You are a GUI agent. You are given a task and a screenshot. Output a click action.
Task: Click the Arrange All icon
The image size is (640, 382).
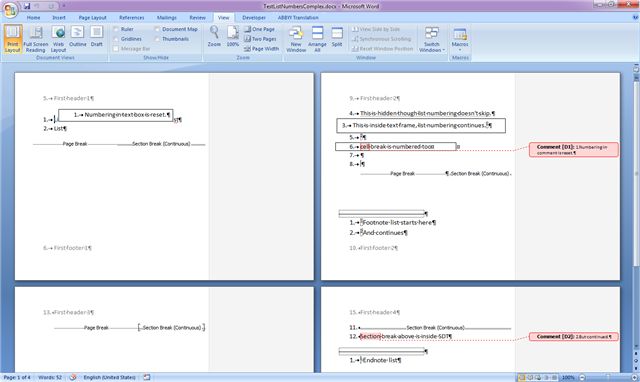click(x=317, y=39)
